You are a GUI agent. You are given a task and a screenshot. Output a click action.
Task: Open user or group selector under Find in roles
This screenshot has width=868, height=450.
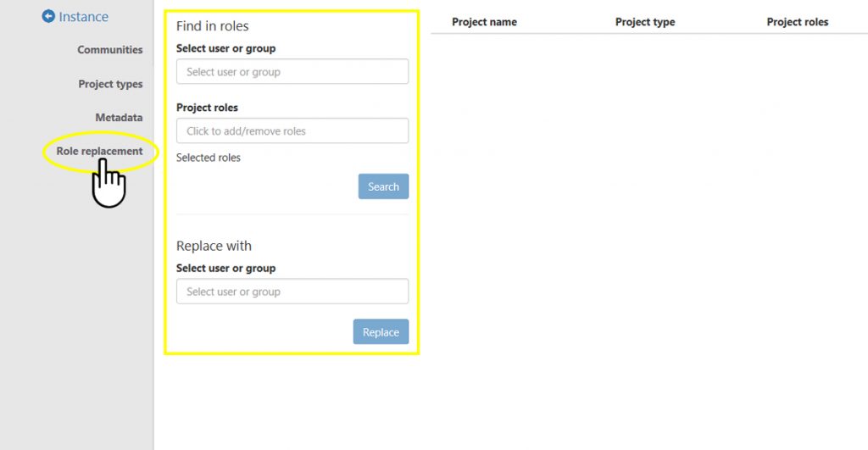point(292,72)
